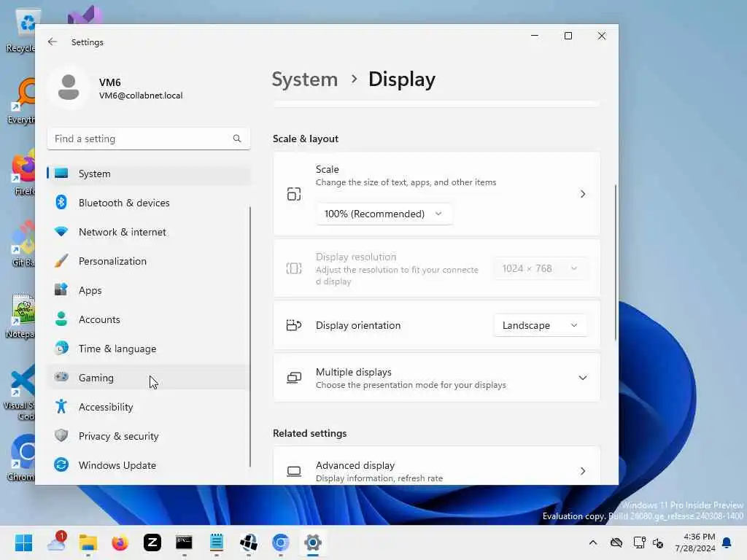Show hidden system tray icons
The width and height of the screenshot is (747, 560).
click(x=592, y=542)
